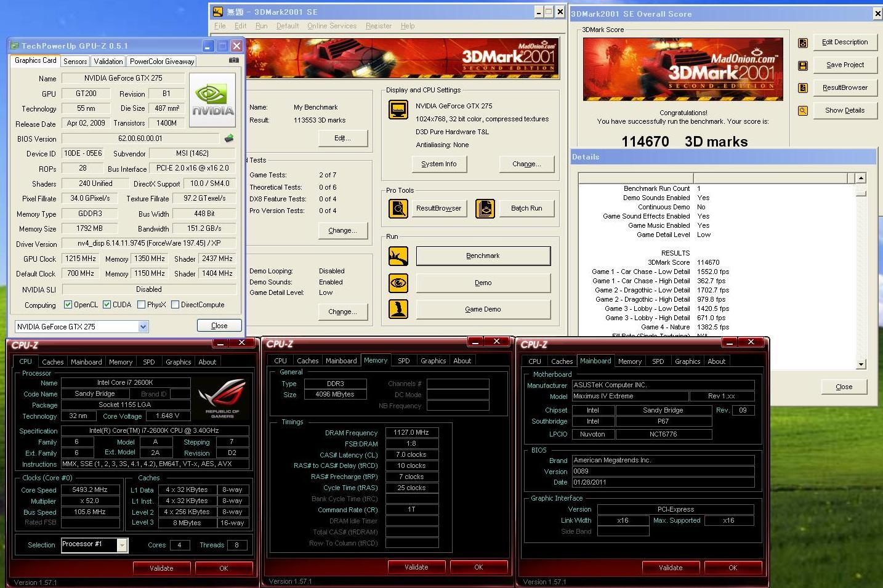The width and height of the screenshot is (883, 588).
Task: Click the Game Demo button
Action: click(483, 309)
